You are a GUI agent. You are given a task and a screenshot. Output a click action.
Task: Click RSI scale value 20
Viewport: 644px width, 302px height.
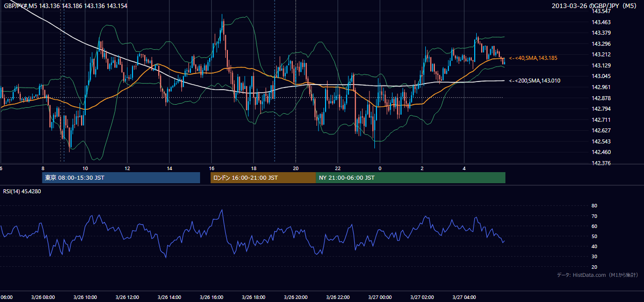(594, 267)
